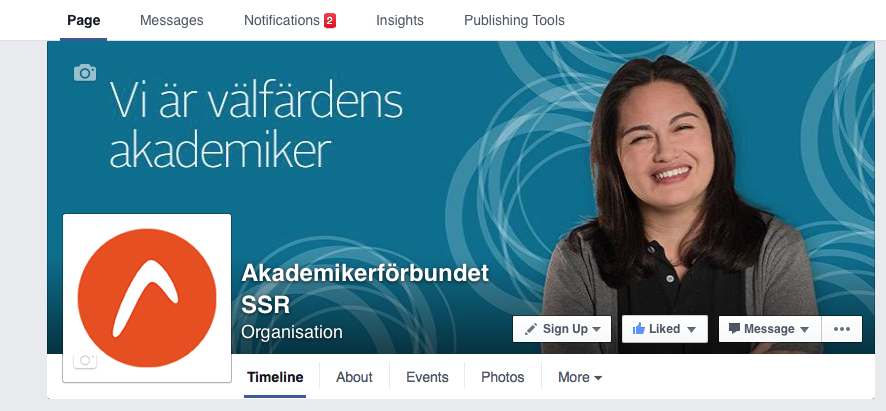This screenshot has width=886, height=411.
Task: Switch to the Messages tab
Action: (171, 20)
